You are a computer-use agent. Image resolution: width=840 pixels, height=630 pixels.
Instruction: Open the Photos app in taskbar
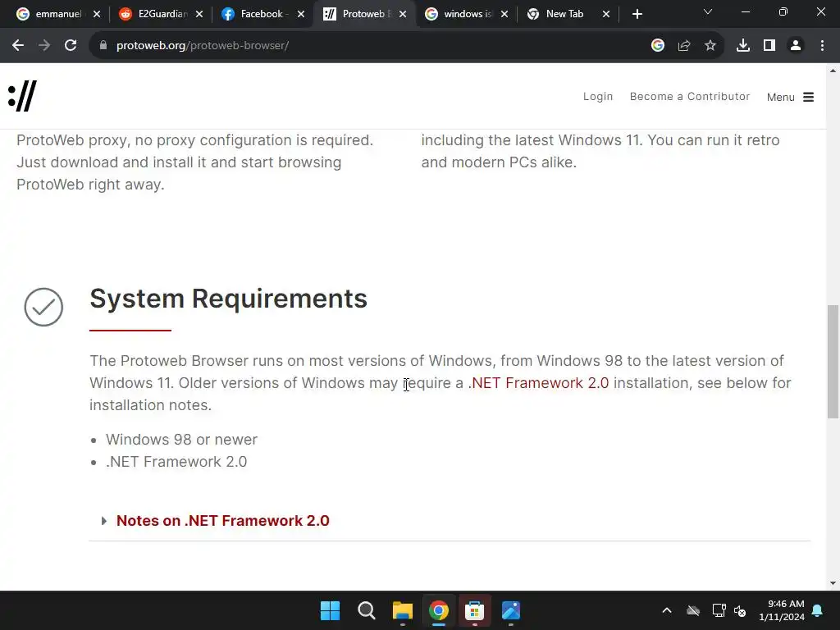(511, 610)
